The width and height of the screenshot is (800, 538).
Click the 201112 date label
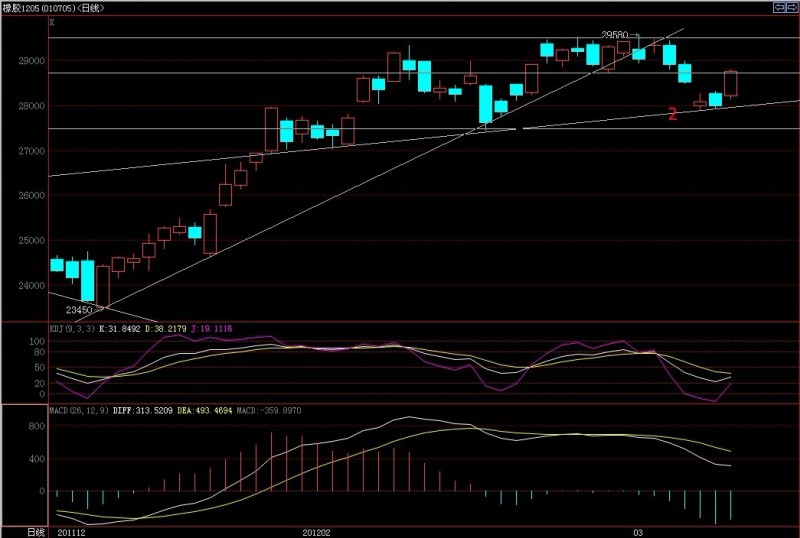click(71, 533)
